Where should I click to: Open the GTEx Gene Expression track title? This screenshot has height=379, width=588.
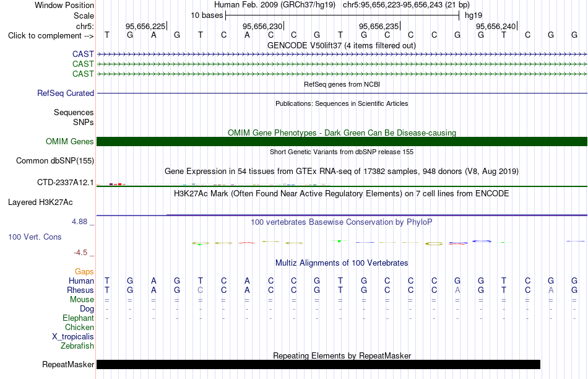point(342,171)
